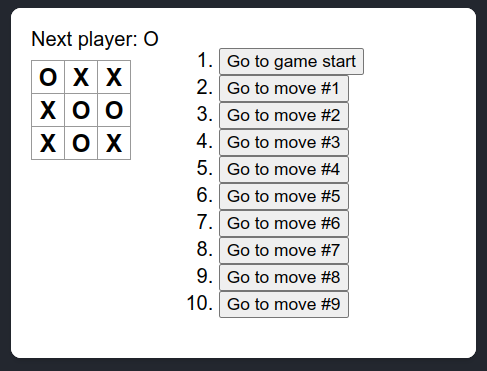Image resolution: width=487 pixels, height=371 pixels.
Task: Go back to move #2
Action: point(284,115)
